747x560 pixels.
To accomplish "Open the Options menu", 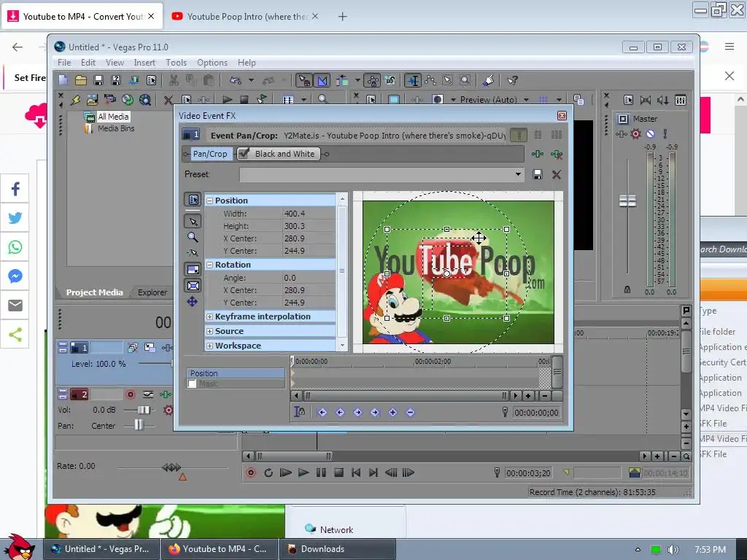I will [212, 63].
